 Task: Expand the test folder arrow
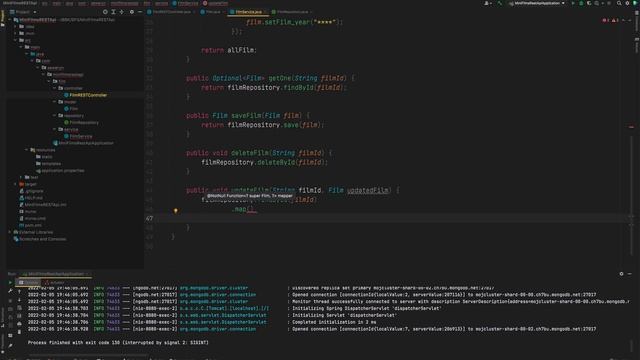(21, 177)
